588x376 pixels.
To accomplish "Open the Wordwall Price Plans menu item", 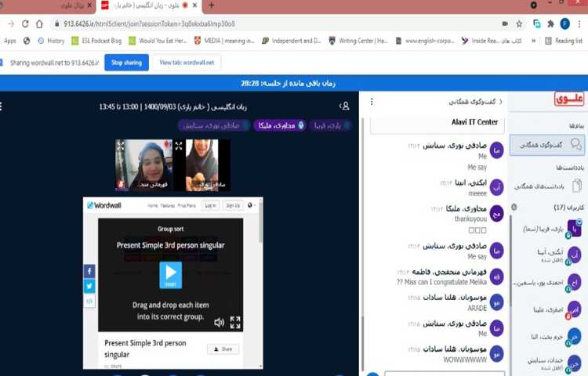I will click(187, 205).
